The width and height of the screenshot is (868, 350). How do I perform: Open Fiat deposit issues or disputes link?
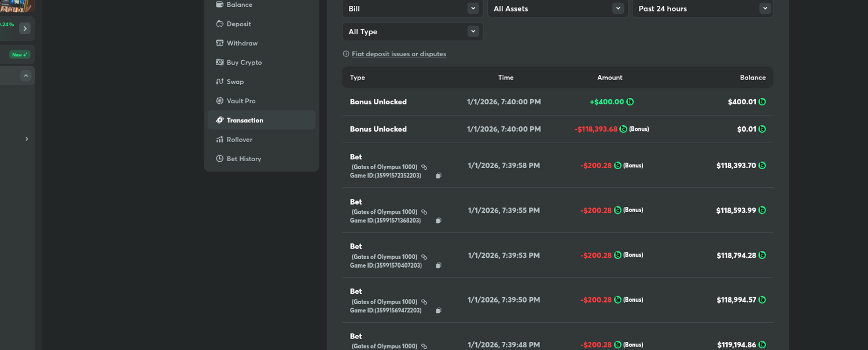coord(399,54)
